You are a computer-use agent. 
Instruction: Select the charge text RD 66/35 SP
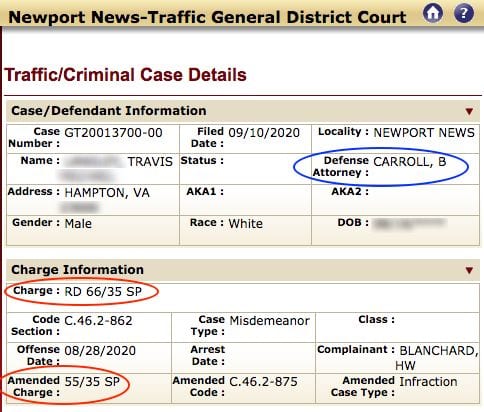[103, 292]
